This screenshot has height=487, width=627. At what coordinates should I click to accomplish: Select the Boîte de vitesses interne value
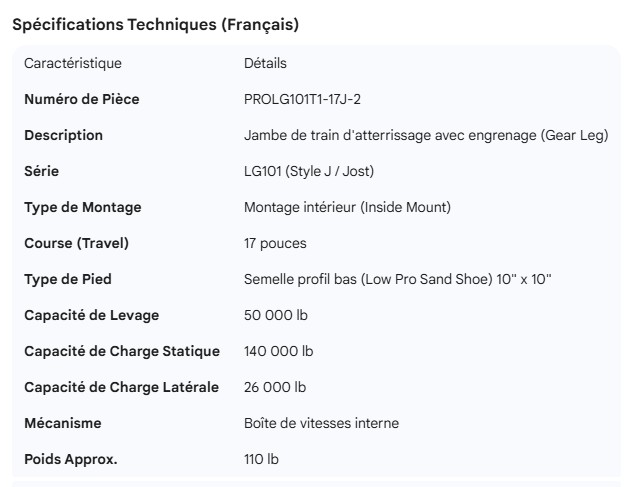coord(321,423)
